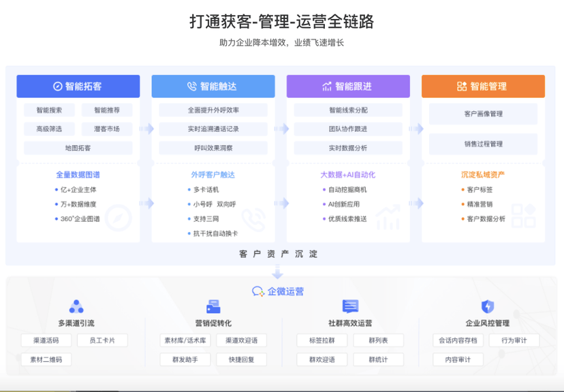Click the 客户资产沉淀 label
Image resolution: width=564 pixels, height=392 pixels.
[278, 254]
